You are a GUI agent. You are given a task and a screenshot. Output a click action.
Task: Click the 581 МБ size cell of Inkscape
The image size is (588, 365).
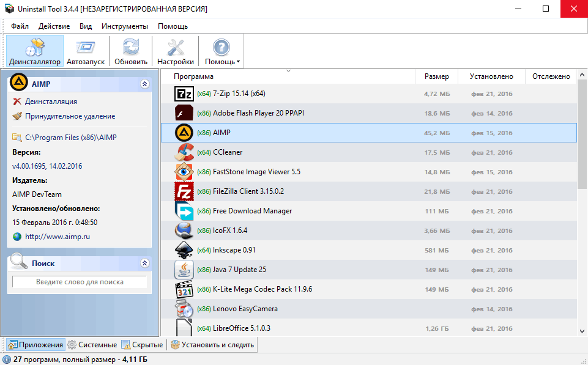tap(437, 250)
